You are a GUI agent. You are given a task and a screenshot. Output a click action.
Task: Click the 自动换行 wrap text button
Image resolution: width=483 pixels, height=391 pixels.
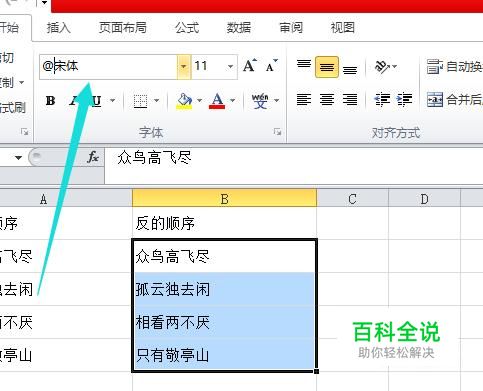pos(455,67)
